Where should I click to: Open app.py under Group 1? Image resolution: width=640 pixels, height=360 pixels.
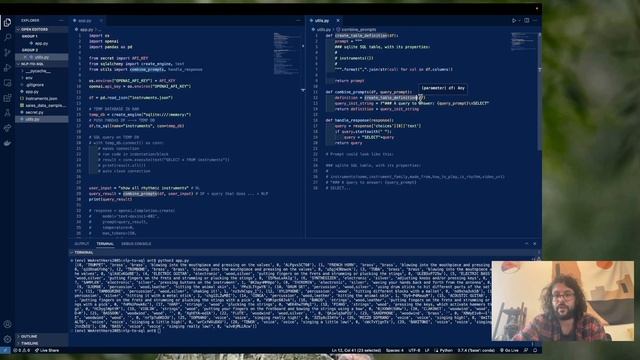41,43
